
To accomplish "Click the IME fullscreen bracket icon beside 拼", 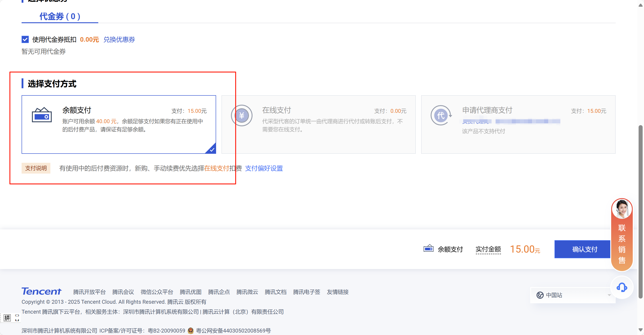I will point(17,318).
